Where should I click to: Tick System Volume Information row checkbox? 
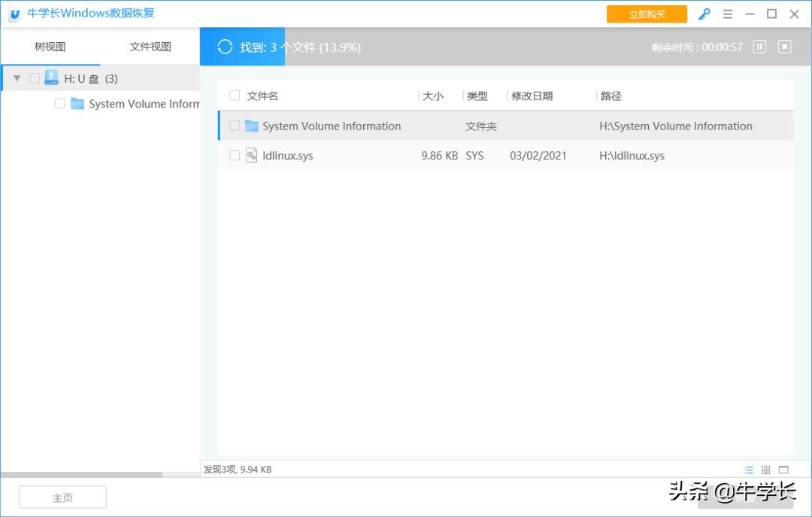click(x=235, y=126)
